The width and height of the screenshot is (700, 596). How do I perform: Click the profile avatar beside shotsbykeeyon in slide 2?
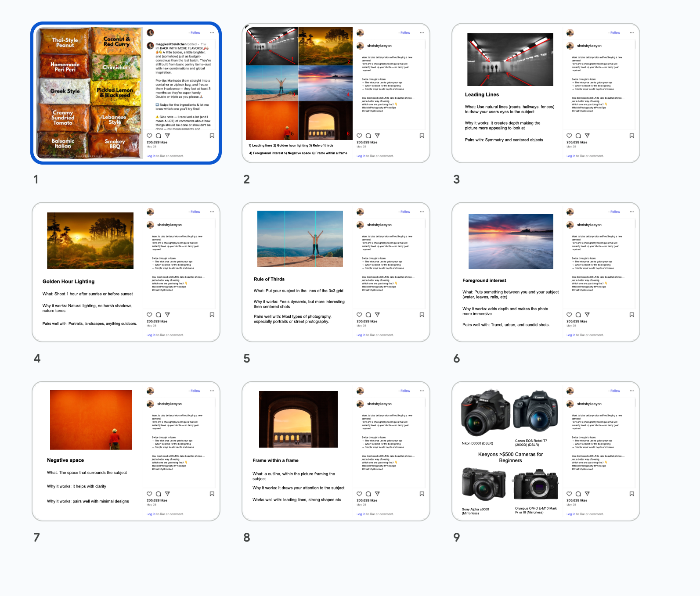pos(361,46)
